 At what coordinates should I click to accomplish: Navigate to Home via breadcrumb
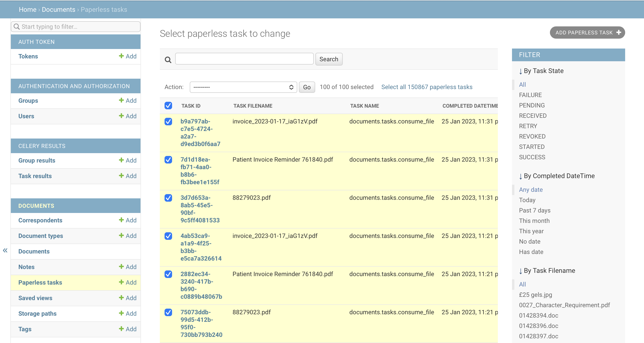point(28,9)
